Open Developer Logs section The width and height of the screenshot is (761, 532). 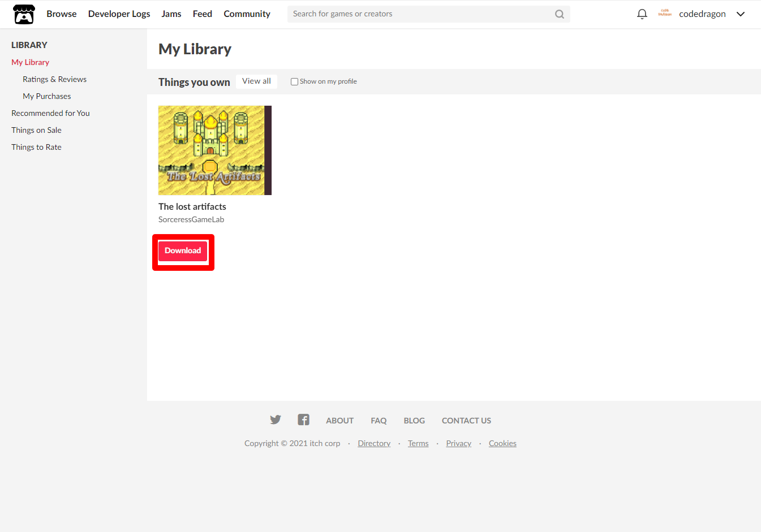(x=119, y=14)
